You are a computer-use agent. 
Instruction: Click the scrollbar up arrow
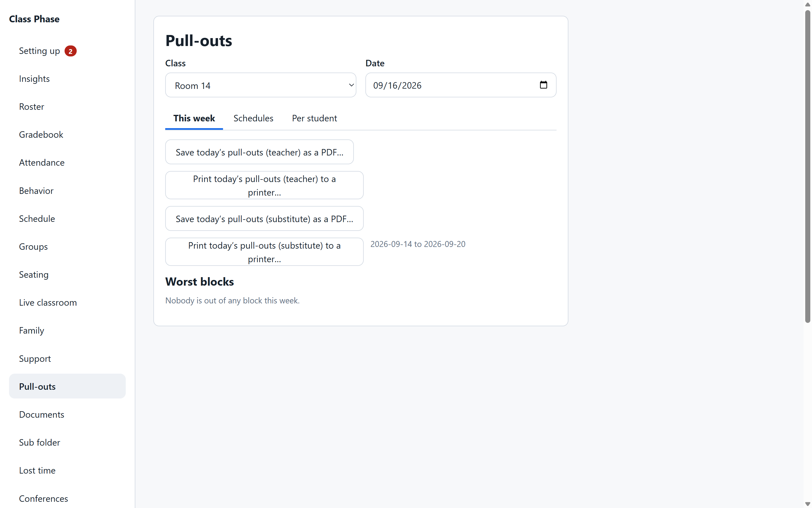click(808, 4)
